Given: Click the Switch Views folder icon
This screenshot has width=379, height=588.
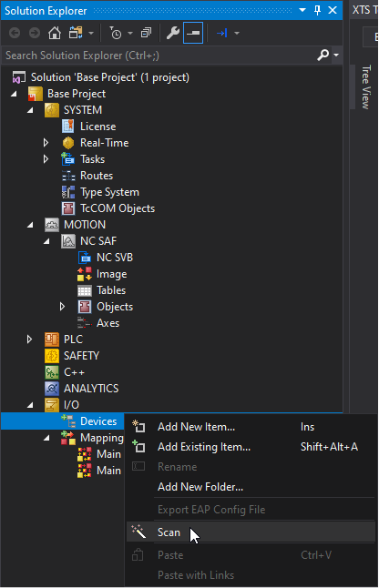Looking at the screenshot, I should [x=76, y=33].
